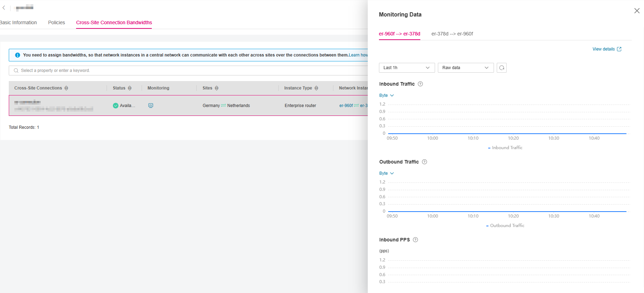Click the refresh icon beside Raw data

[502, 68]
